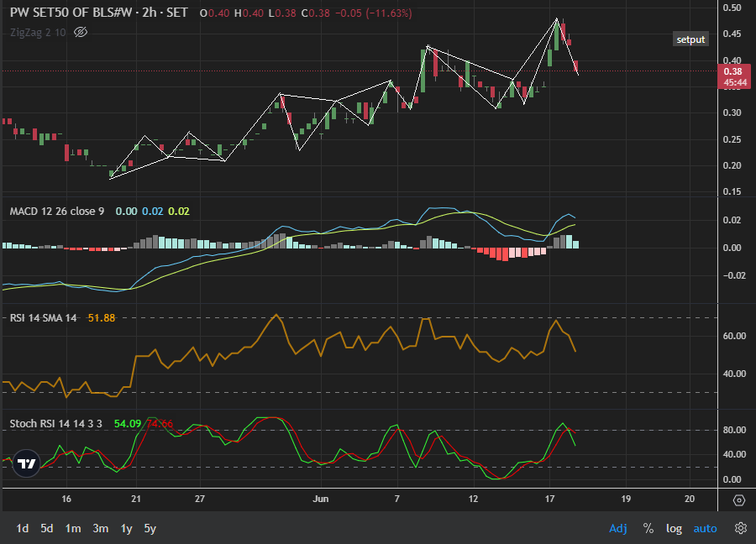Switch on log scale
The image size is (756, 544).
674,528
